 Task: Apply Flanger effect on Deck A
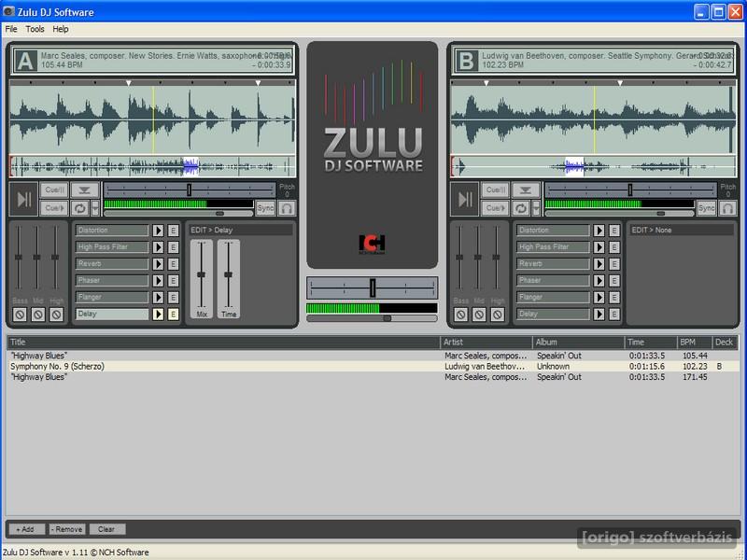(158, 297)
